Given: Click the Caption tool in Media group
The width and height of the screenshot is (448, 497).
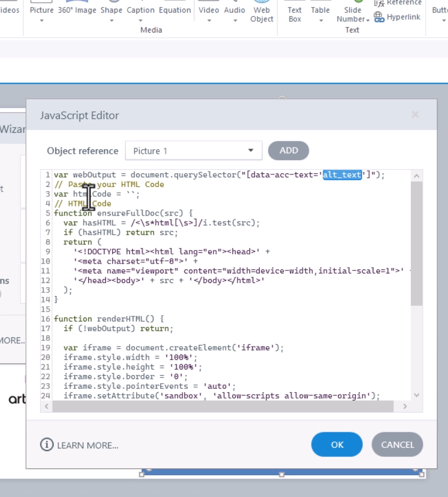Looking at the screenshot, I should (x=141, y=10).
